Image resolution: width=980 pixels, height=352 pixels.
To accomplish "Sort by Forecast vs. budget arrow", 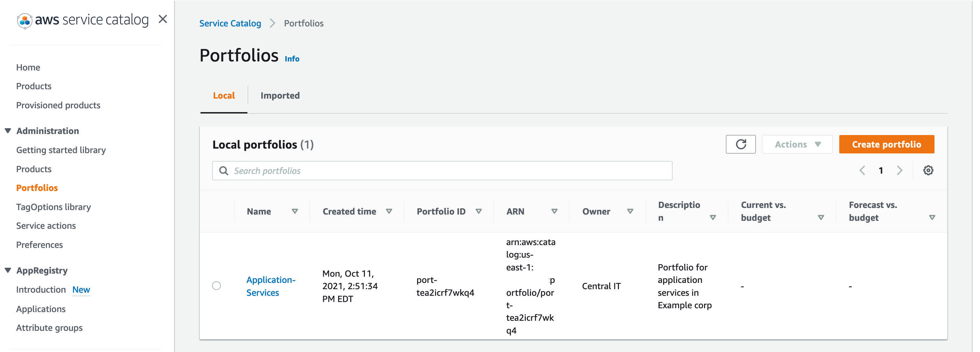I will point(932,217).
